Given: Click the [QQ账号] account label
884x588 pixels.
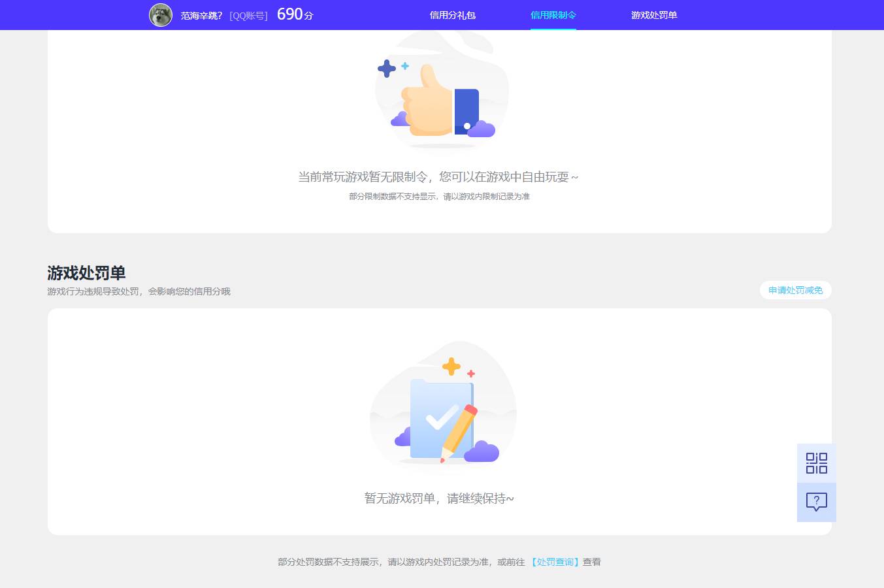Looking at the screenshot, I should tap(248, 15).
